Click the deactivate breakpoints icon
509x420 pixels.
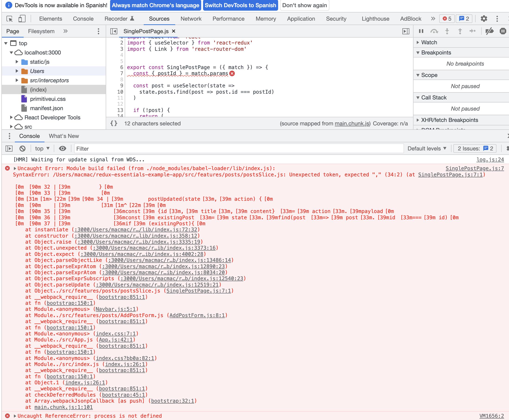tap(489, 31)
